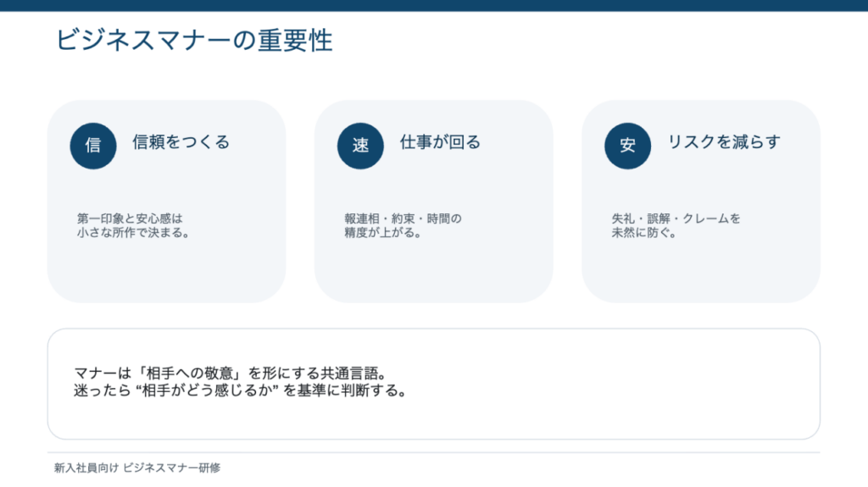Click the text line 未然に防ぐ。
Viewport: 868px width, 487px height.
[x=644, y=233]
